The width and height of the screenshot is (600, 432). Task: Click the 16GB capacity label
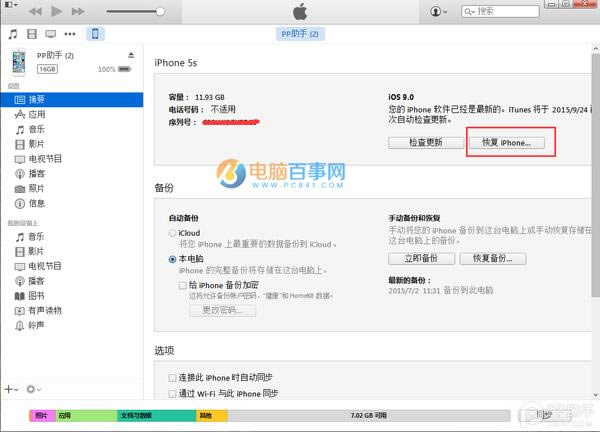tap(47, 69)
